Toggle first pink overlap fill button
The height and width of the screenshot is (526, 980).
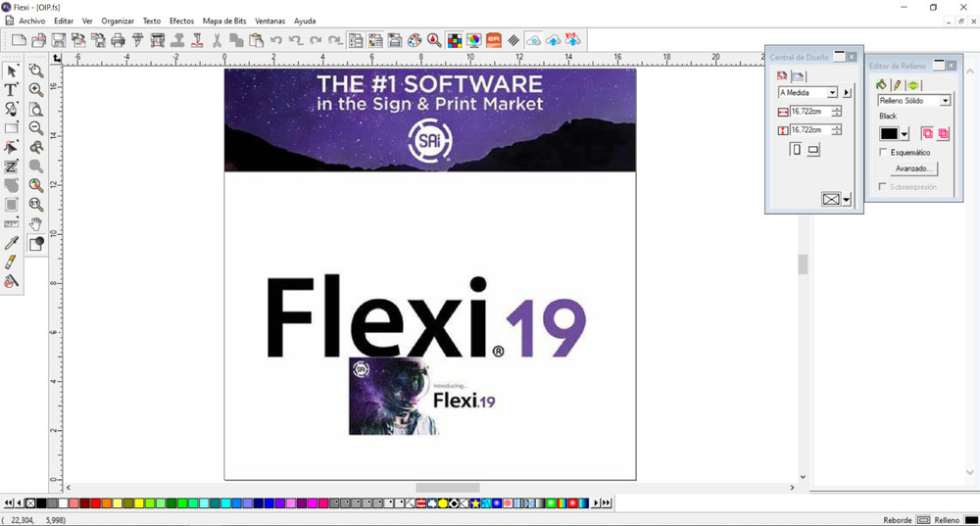(927, 133)
